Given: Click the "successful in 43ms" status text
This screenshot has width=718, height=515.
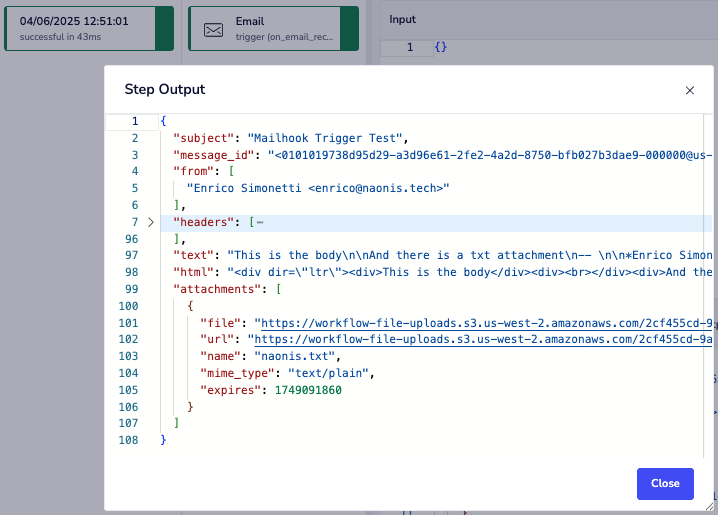Looking at the screenshot, I should coord(60,37).
